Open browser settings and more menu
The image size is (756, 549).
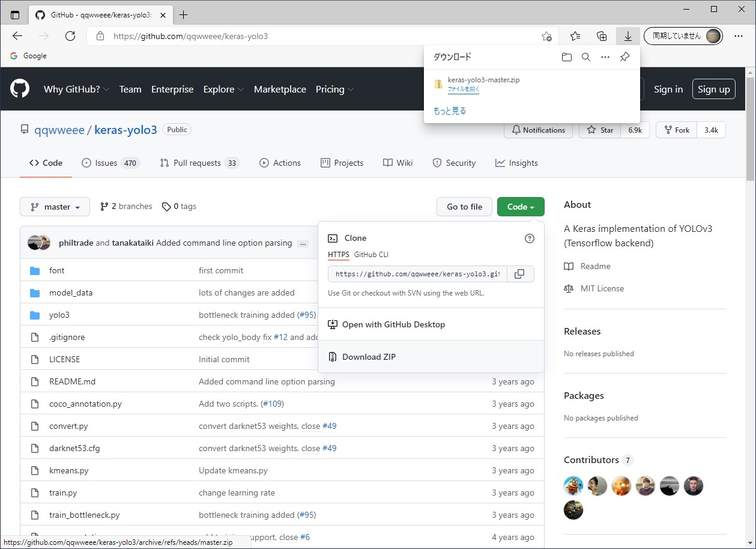pos(739,36)
